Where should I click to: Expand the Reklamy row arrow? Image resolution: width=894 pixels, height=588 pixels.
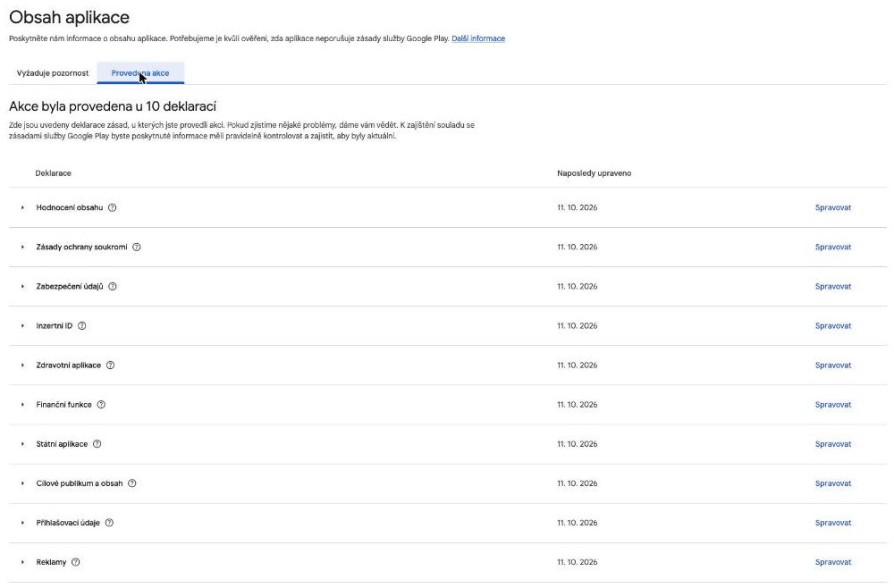22,562
